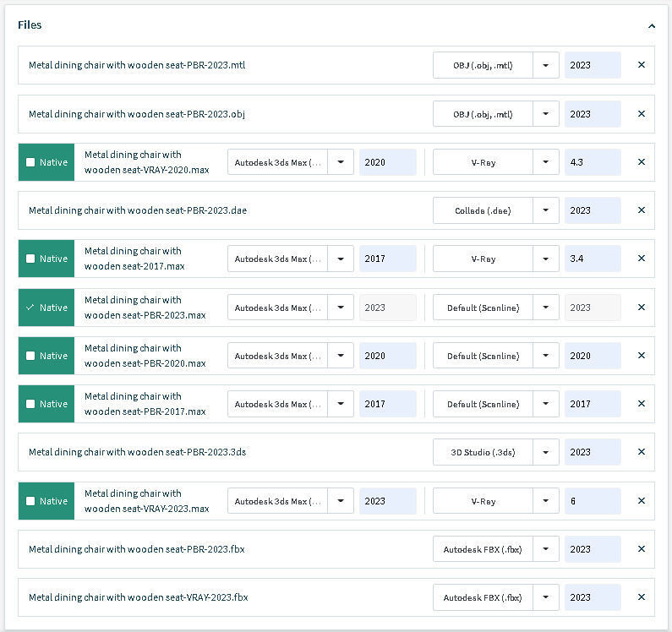Remove the PBR-2023.dae Collada file
Screen dimensions: 672x632
[641, 210]
